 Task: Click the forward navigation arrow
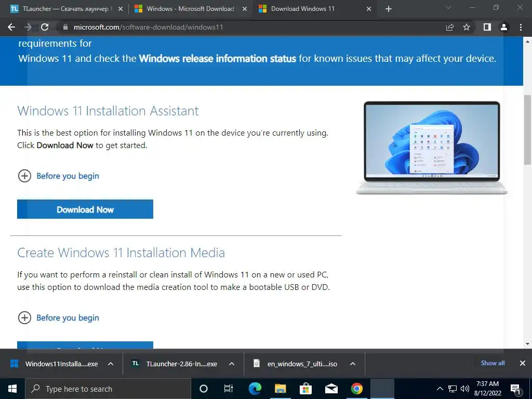(28, 27)
